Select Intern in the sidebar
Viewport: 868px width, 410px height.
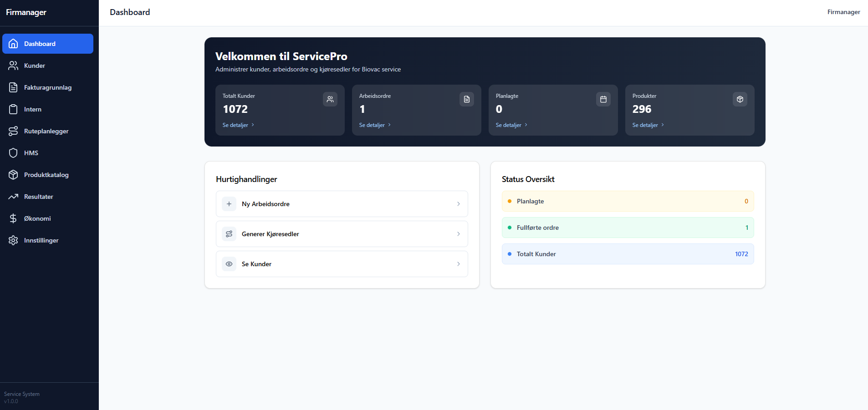click(48, 109)
